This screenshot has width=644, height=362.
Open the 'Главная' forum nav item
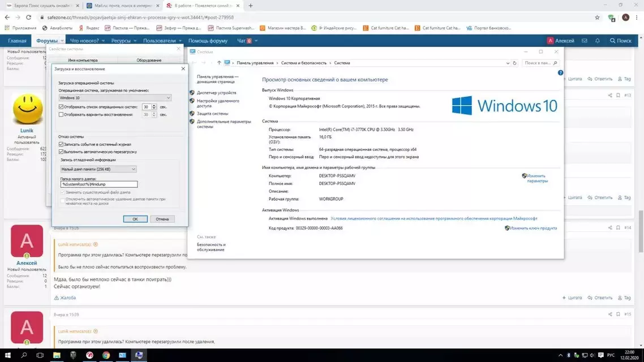pos(17,41)
